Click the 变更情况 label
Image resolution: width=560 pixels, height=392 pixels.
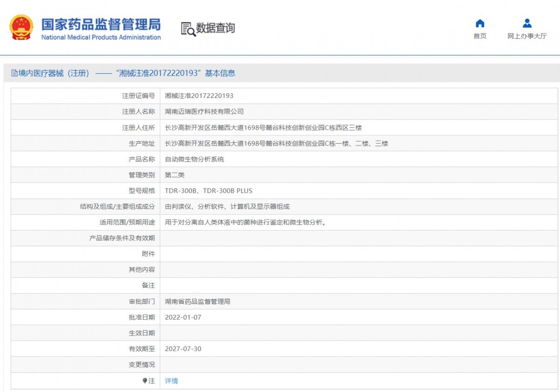tap(142, 365)
